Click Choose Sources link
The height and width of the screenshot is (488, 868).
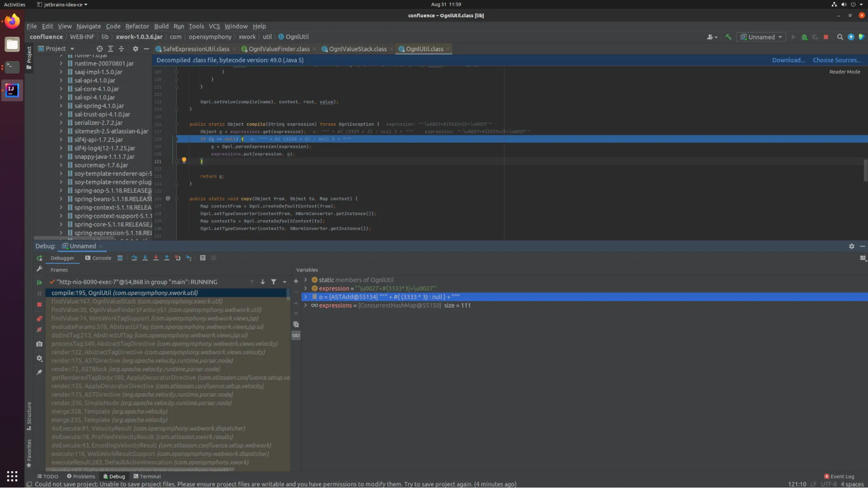[836, 60]
